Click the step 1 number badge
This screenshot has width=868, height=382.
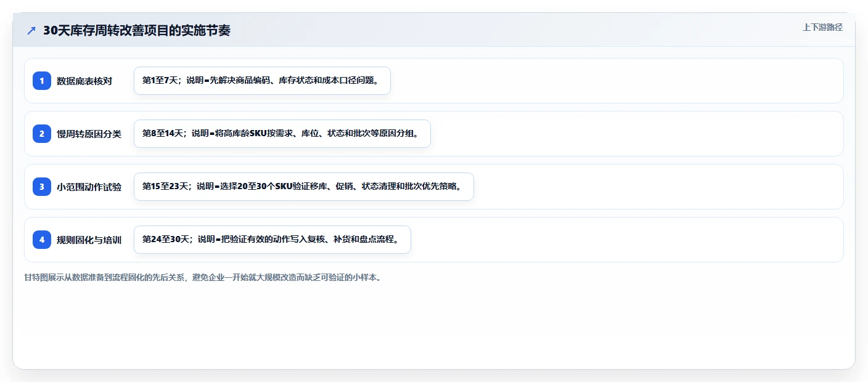[42, 81]
